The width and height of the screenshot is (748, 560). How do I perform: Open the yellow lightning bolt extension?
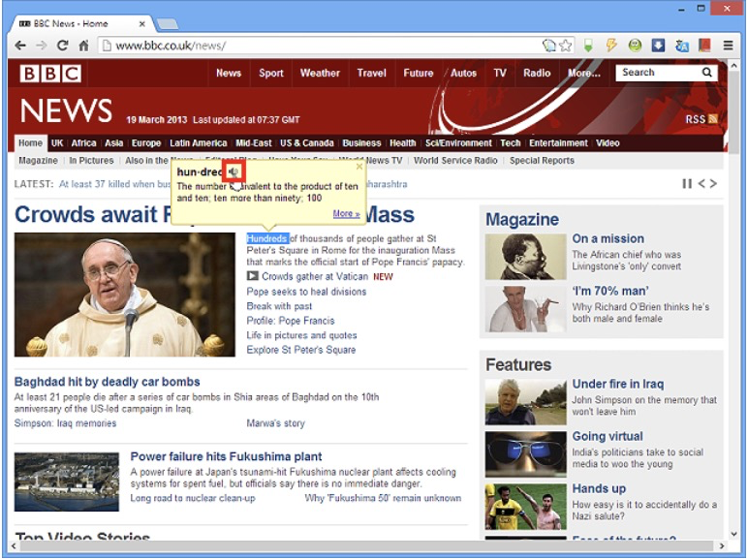(611, 46)
